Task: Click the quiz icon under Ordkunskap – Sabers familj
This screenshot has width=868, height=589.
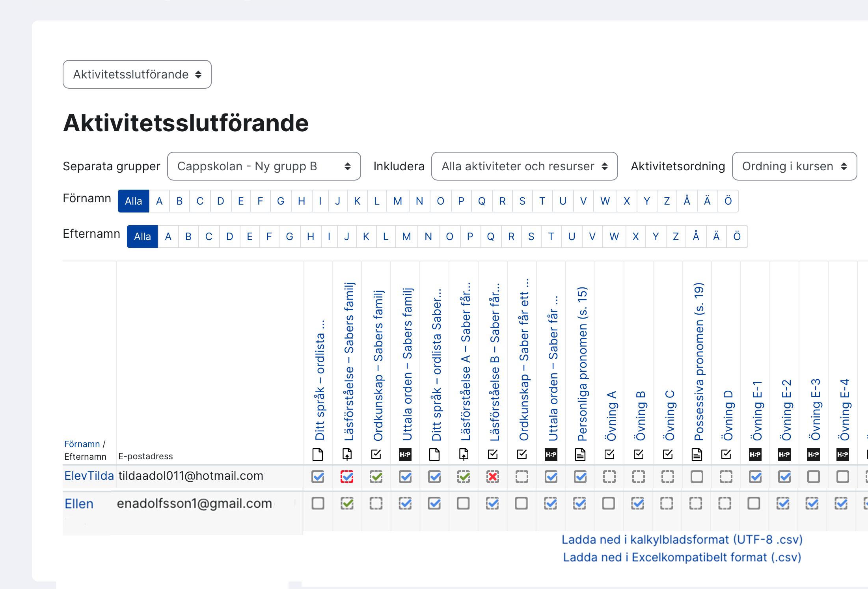Action: (x=376, y=455)
